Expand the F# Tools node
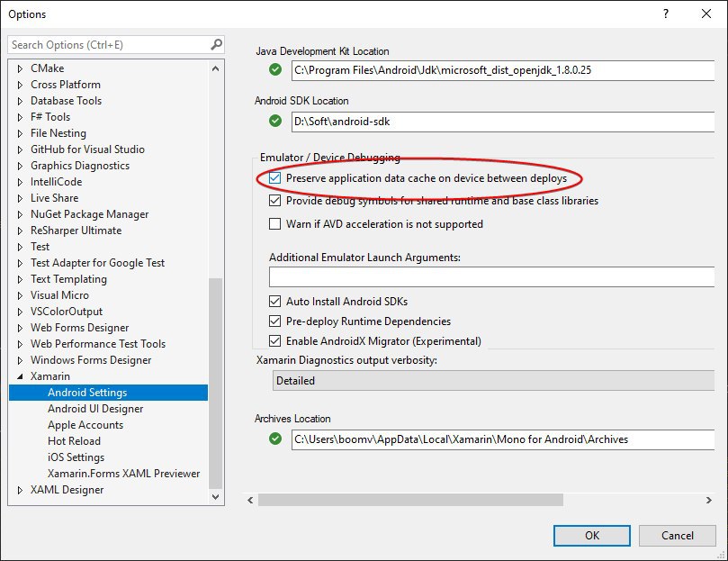 point(20,117)
